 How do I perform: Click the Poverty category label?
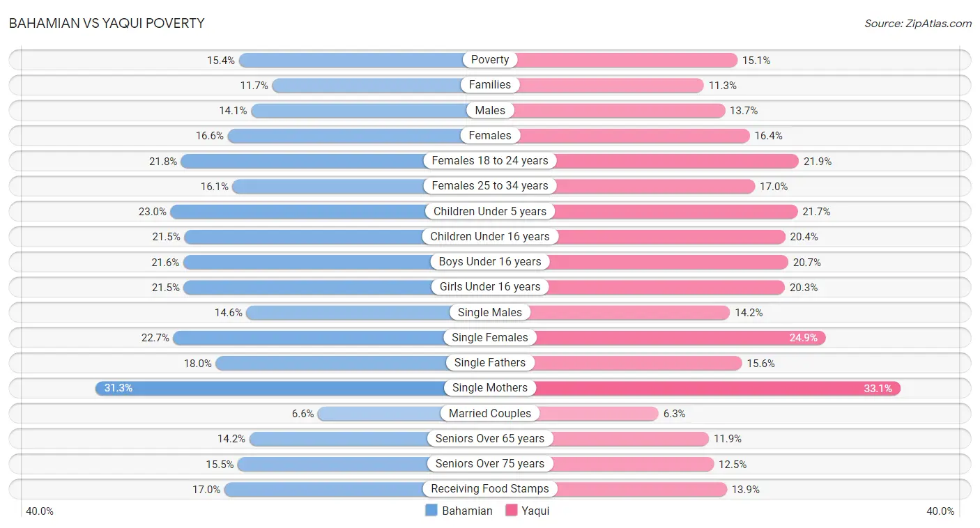click(x=490, y=60)
